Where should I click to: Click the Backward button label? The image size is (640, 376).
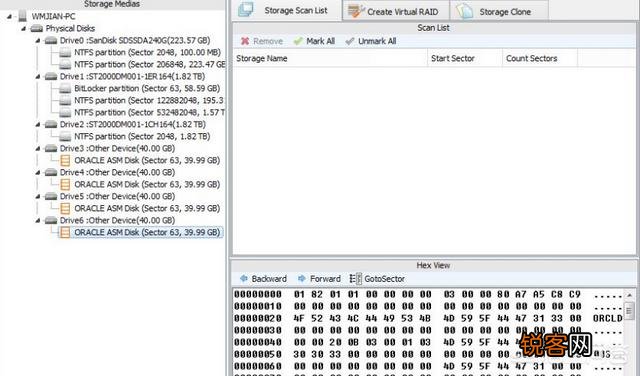pos(269,279)
